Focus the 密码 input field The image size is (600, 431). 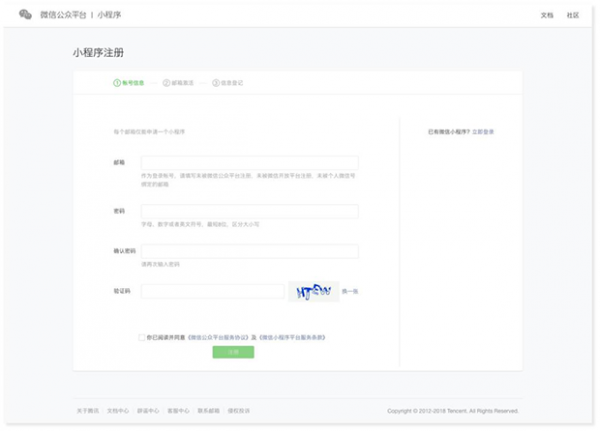[x=249, y=211]
